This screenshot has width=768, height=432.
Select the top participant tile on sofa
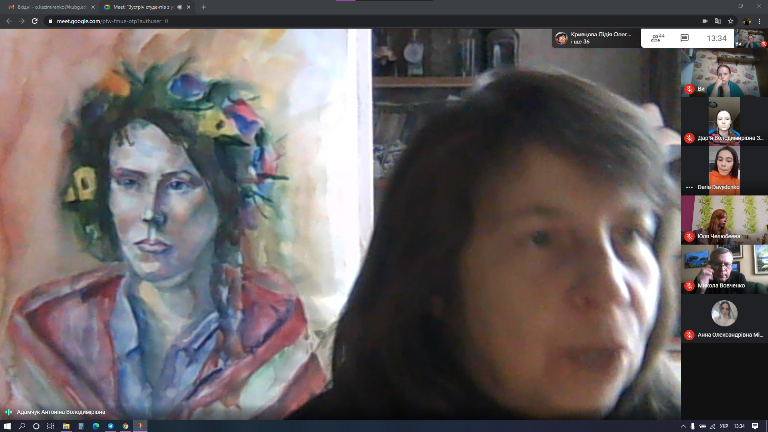pyautogui.click(x=724, y=72)
